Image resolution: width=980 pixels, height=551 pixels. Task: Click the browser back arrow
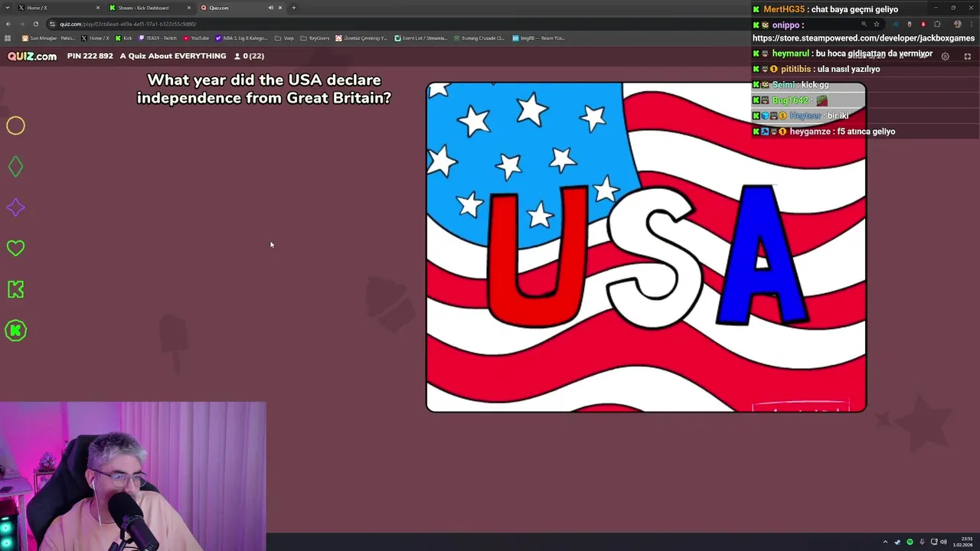pyautogui.click(x=8, y=24)
